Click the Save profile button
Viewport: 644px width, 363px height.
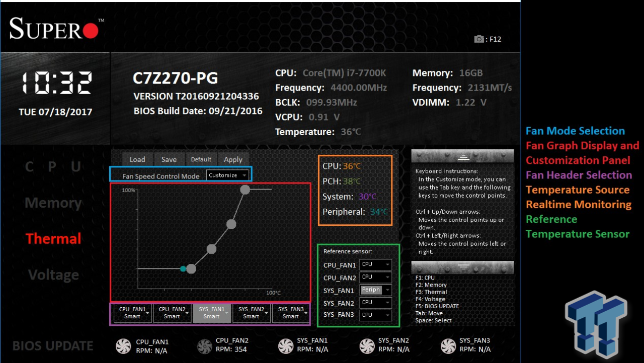pos(169,159)
